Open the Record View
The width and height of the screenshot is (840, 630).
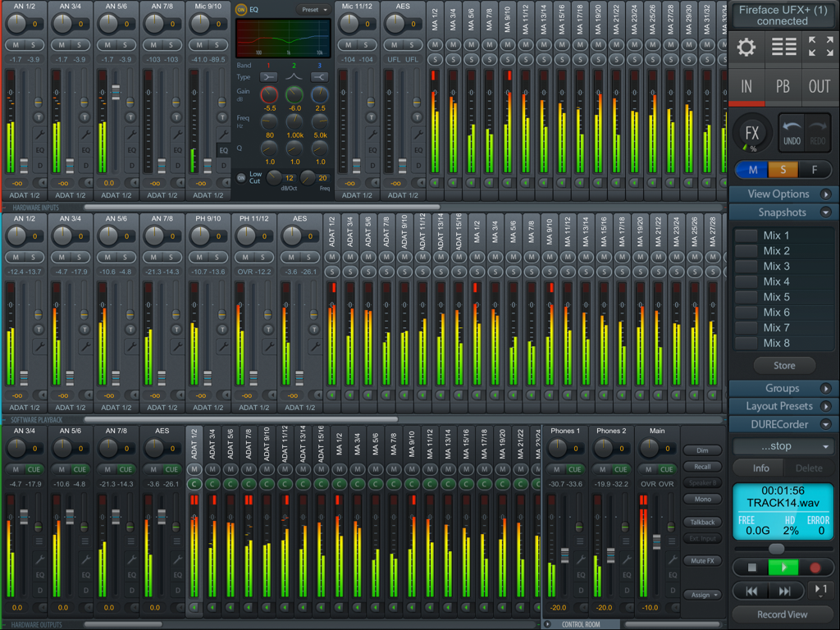783,614
